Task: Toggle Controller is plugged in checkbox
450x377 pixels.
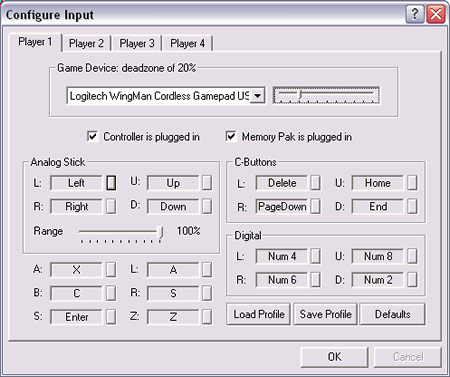Action: [93, 136]
